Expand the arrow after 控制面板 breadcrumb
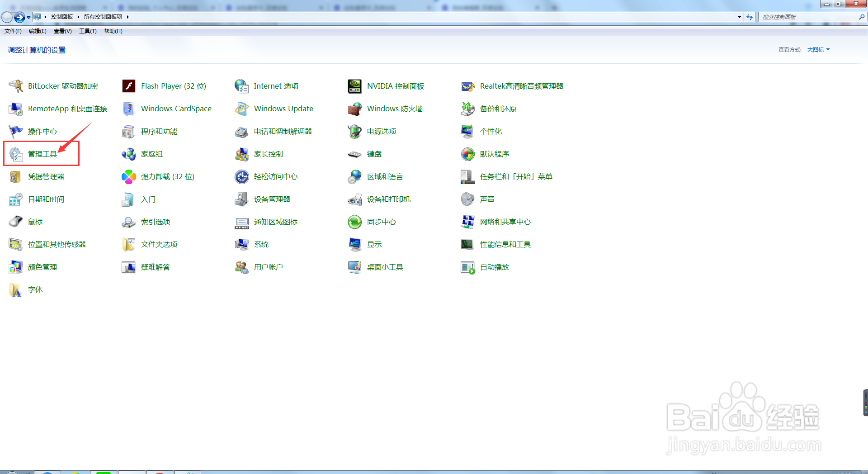This screenshot has height=474, width=868. pyautogui.click(x=78, y=17)
